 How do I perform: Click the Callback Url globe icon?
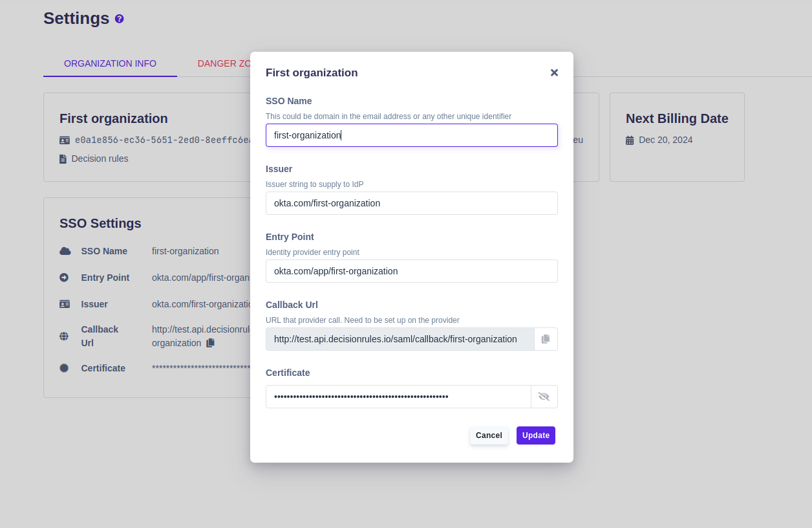click(x=64, y=336)
